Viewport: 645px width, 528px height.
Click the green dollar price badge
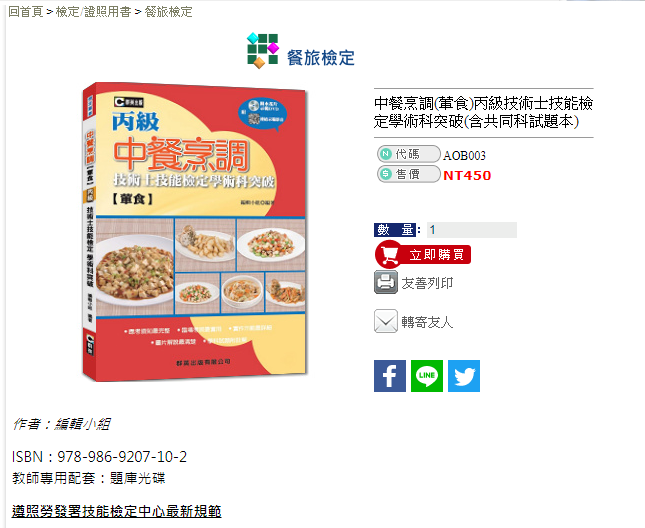tap(385, 174)
